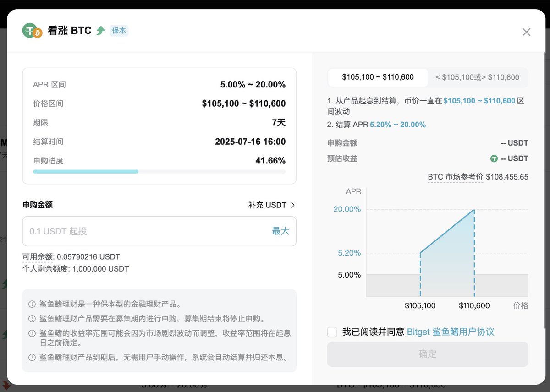
Task: Switch to the < $105,100或> $110,600 tab
Action: click(477, 77)
